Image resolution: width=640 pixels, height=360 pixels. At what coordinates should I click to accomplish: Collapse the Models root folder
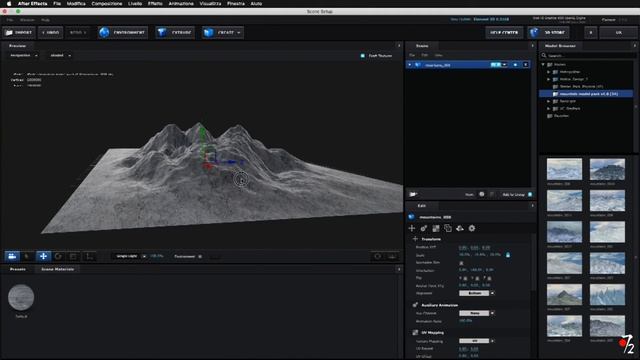[x=543, y=64]
